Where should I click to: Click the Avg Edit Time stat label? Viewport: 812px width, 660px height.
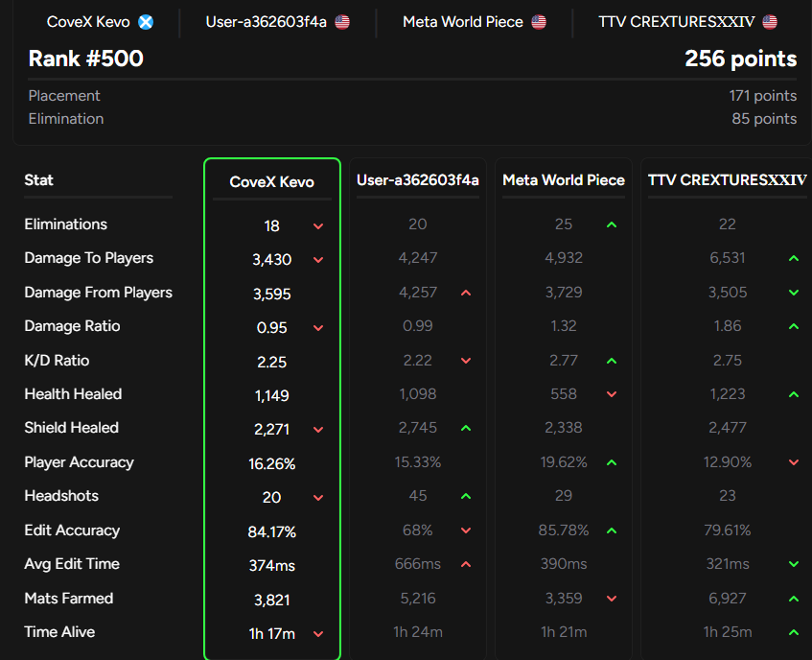(x=72, y=564)
